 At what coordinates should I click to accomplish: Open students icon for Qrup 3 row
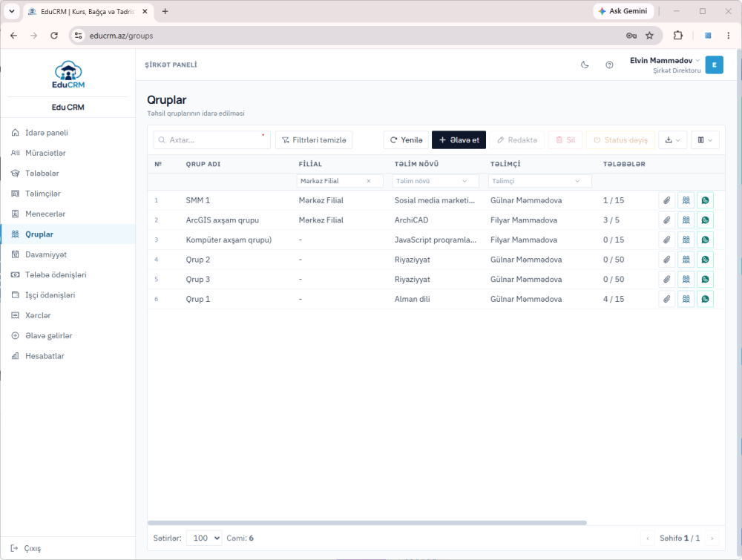pos(686,280)
